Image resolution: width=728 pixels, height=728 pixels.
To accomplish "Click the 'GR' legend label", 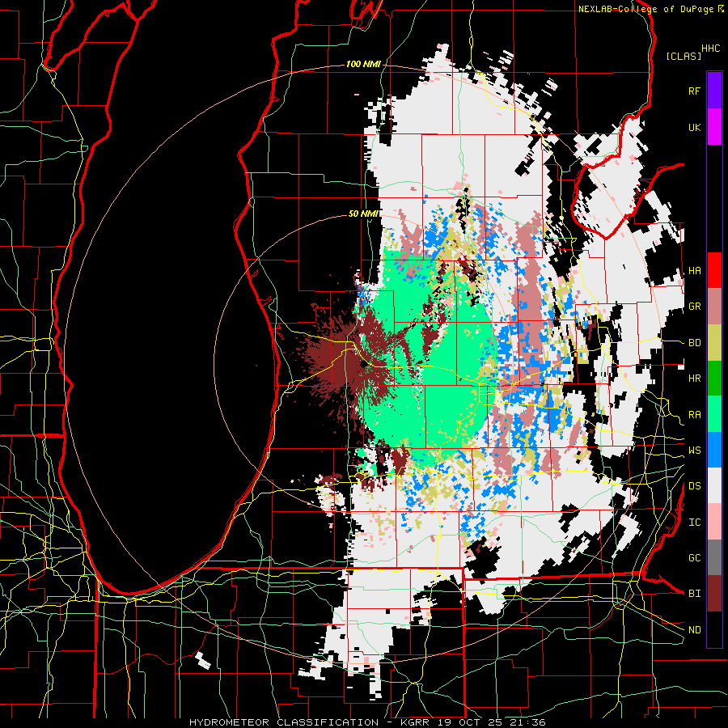I will (x=694, y=307).
